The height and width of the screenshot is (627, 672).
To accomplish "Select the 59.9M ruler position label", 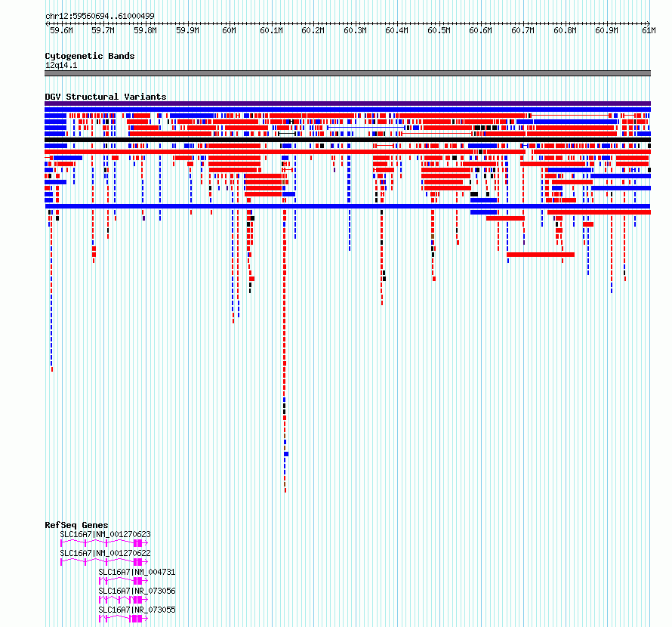I will pyautogui.click(x=188, y=30).
